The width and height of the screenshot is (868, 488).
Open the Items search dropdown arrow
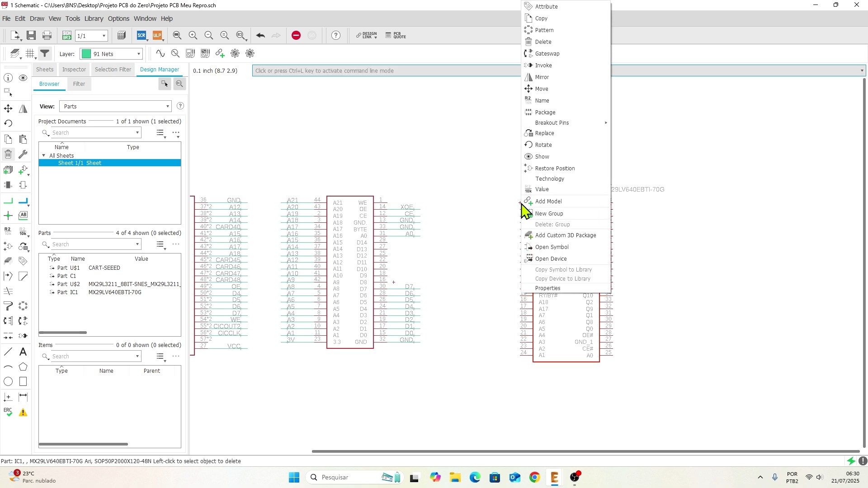tap(137, 357)
